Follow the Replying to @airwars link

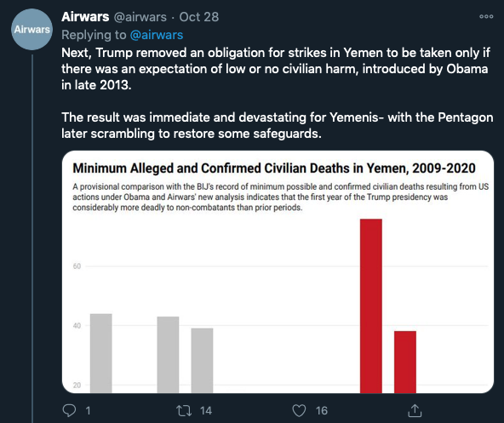click(156, 35)
